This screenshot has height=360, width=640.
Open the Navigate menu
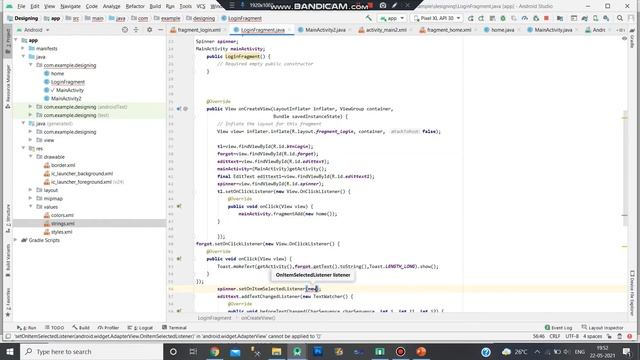tap(70, 7)
